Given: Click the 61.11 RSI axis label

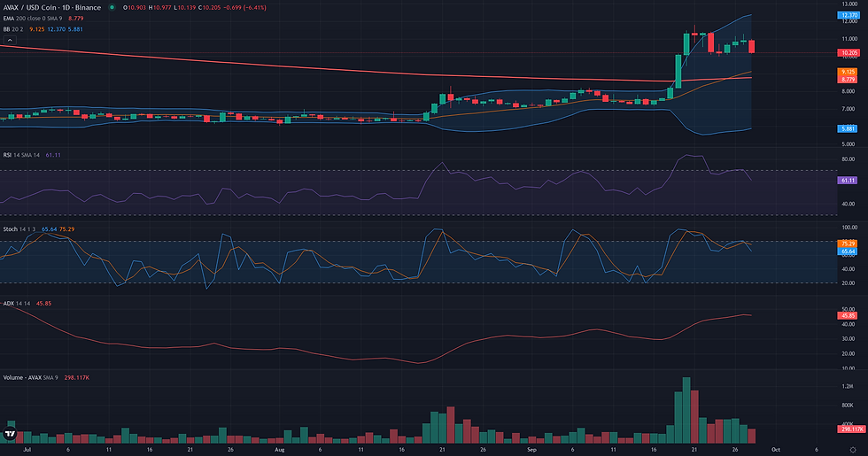Looking at the screenshot, I should point(848,181).
